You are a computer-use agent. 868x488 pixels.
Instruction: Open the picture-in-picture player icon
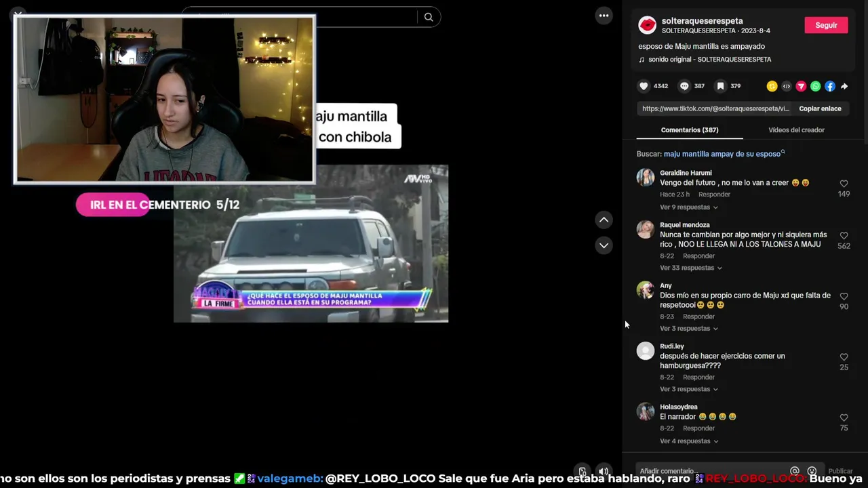pyautogui.click(x=582, y=471)
